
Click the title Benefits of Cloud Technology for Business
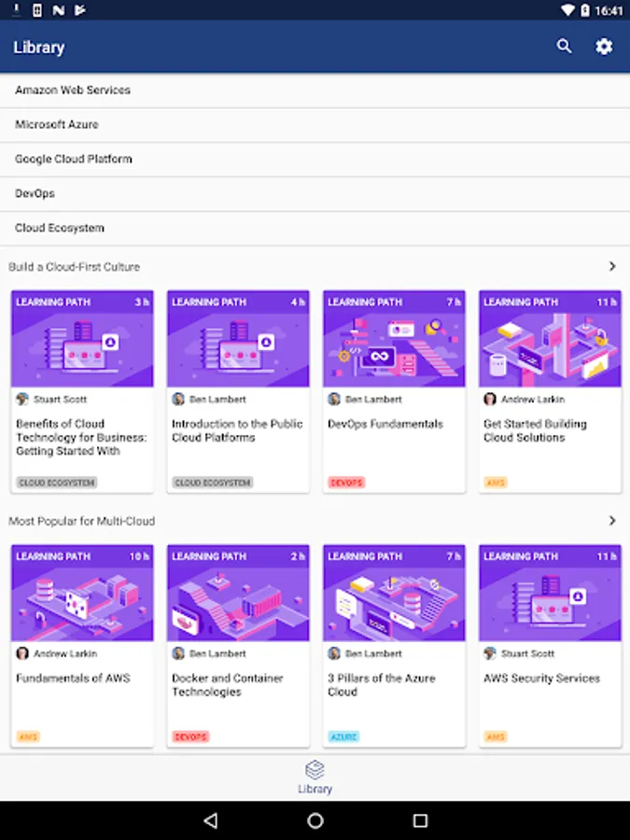pyautogui.click(x=81, y=438)
